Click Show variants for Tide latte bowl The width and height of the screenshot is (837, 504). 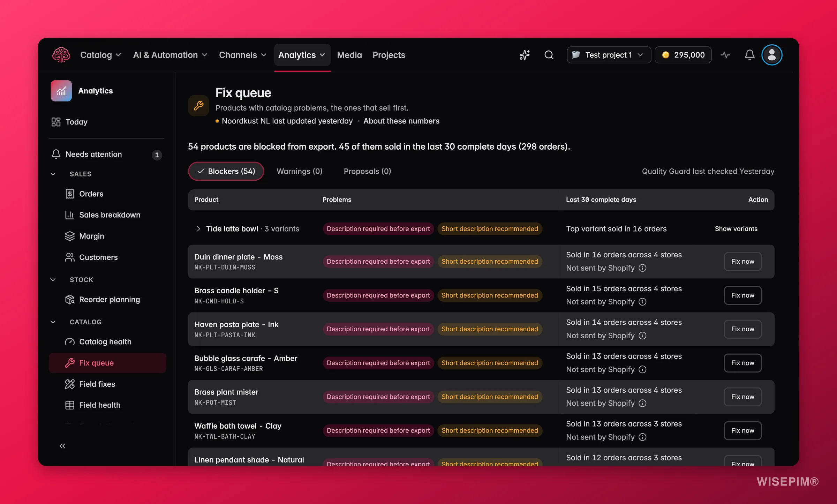(x=736, y=229)
